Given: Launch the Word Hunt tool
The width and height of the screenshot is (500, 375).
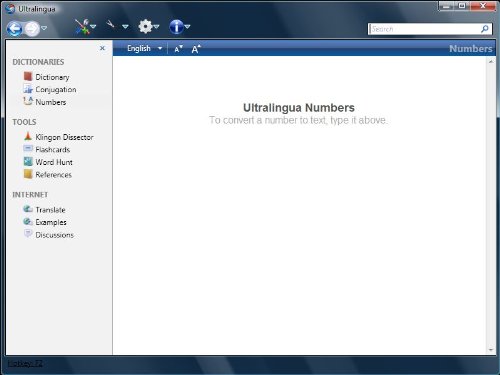Looking at the screenshot, I should coord(54,162).
